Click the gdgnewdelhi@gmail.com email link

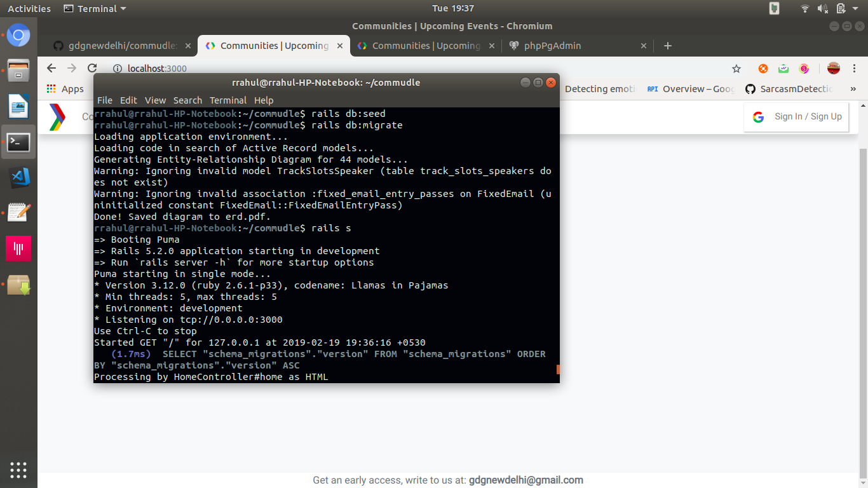pyautogui.click(x=526, y=480)
